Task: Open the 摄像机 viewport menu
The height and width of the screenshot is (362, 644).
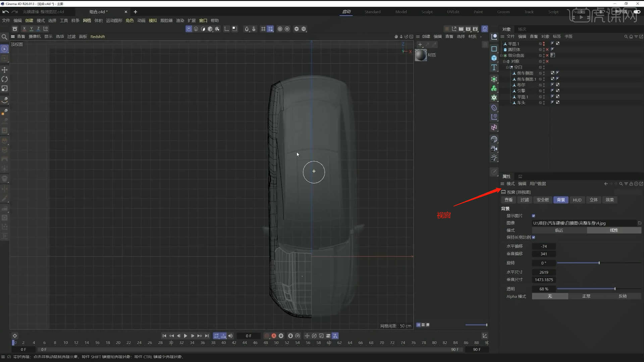Action: click(x=35, y=37)
